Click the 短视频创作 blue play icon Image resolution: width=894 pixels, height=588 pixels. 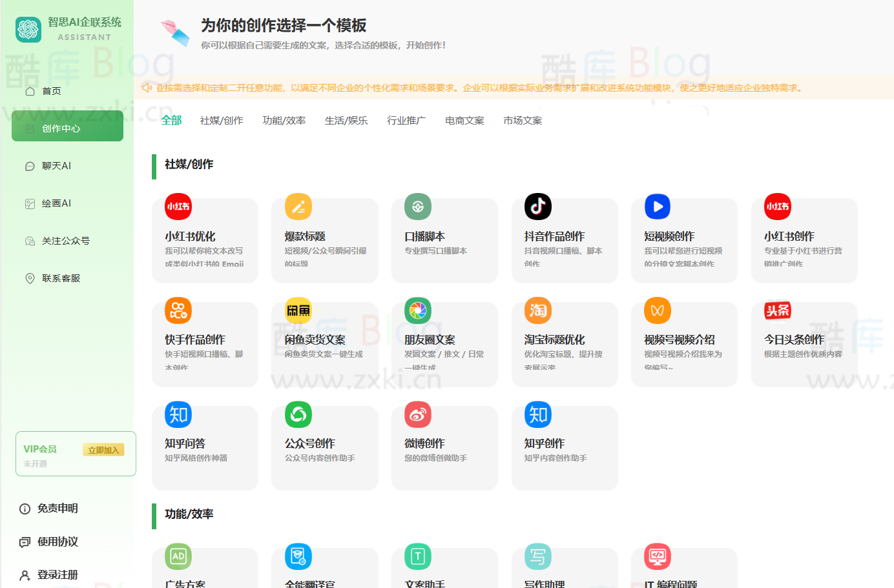click(658, 207)
